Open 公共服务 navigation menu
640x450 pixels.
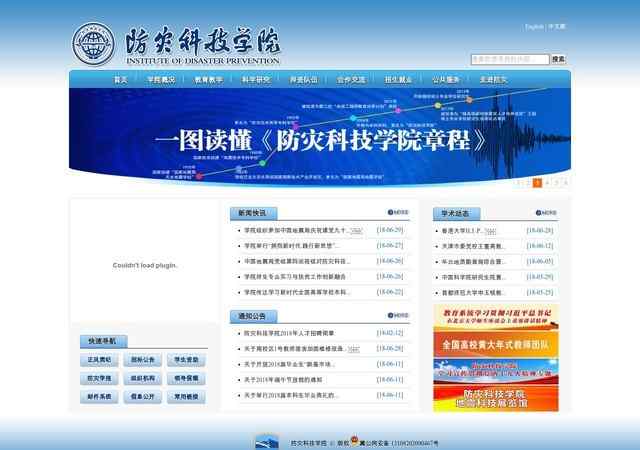point(446,80)
